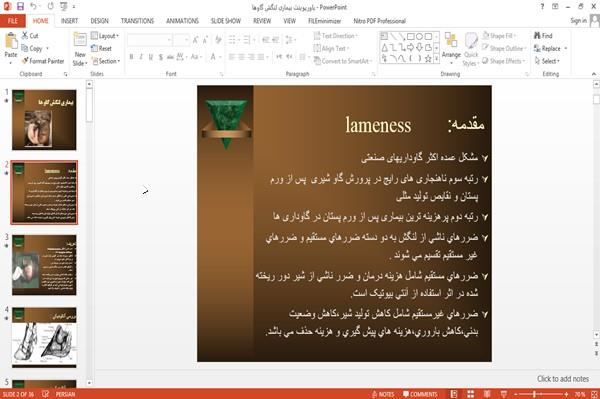
Task: Click in the Click to add notes area
Action: tap(562, 379)
